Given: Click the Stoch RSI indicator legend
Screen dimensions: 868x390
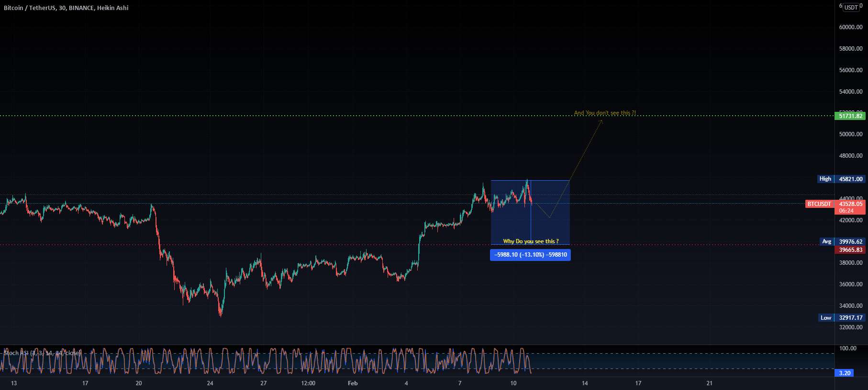Looking at the screenshot, I should [x=42, y=353].
